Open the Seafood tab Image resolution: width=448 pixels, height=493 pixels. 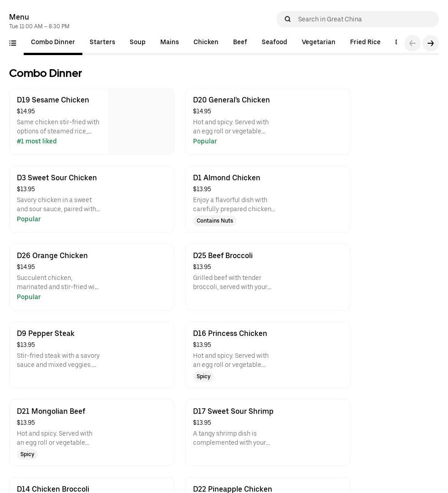coord(274,42)
